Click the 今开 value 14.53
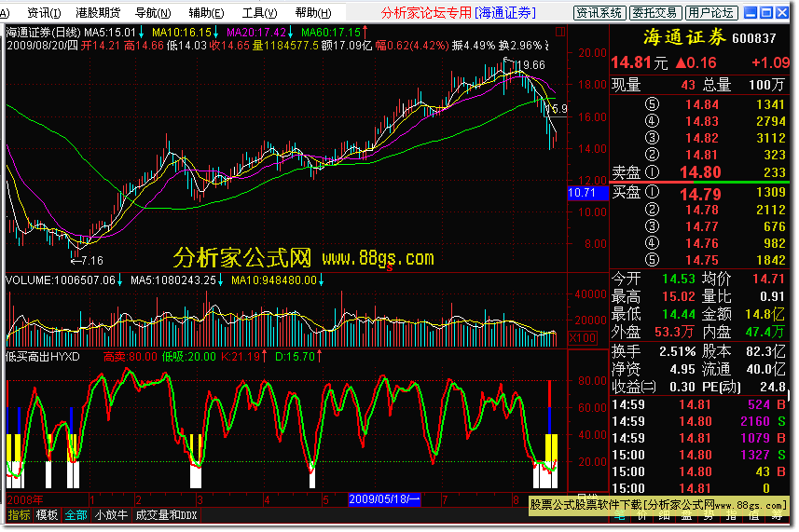 [679, 279]
